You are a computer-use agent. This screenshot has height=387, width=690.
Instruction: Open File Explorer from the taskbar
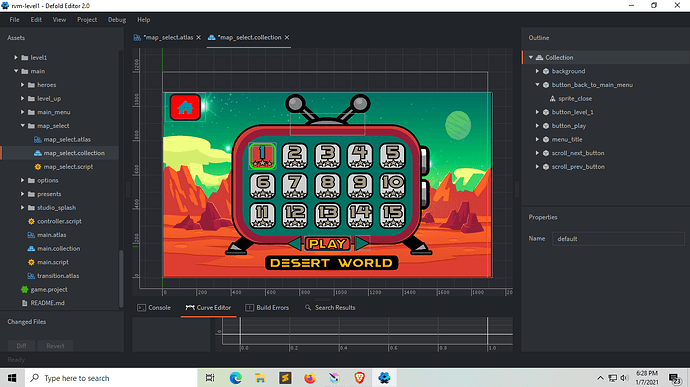(x=260, y=378)
